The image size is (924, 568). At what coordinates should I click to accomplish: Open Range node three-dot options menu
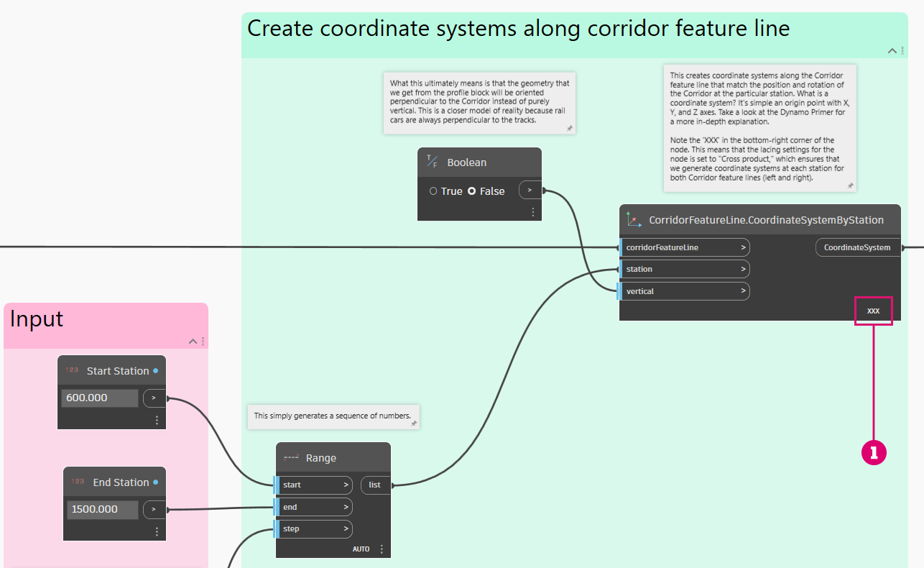[382, 549]
